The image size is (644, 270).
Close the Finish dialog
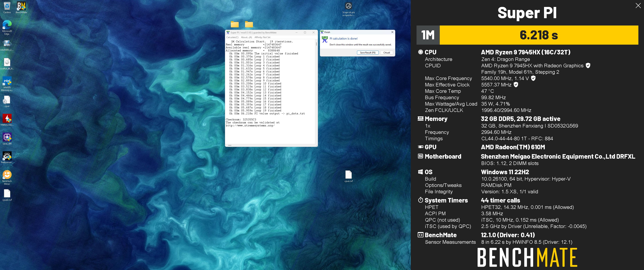click(x=392, y=32)
